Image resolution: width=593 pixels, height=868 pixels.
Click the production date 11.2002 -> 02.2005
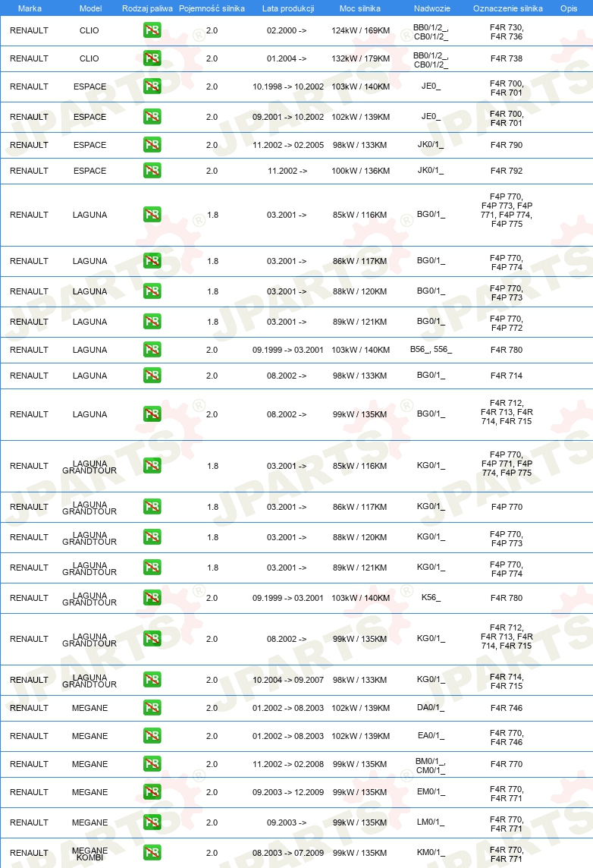[x=288, y=145]
